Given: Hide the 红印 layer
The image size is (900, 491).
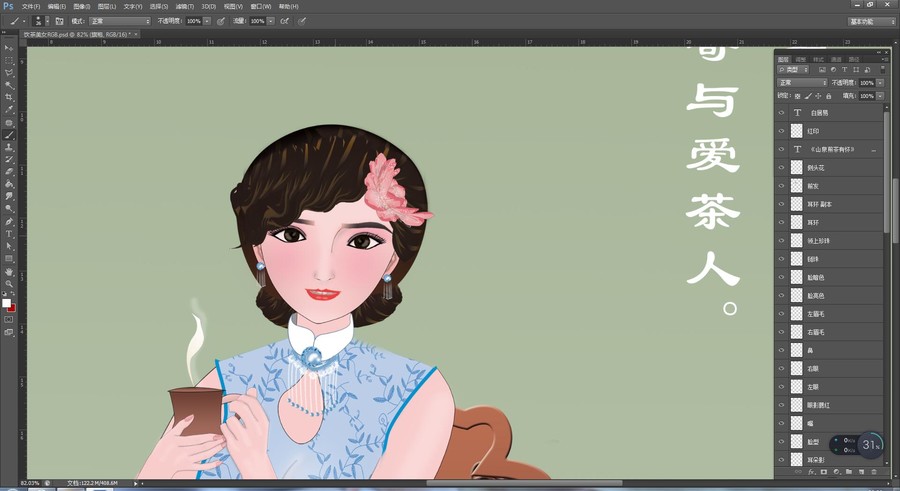Looking at the screenshot, I should click(781, 131).
